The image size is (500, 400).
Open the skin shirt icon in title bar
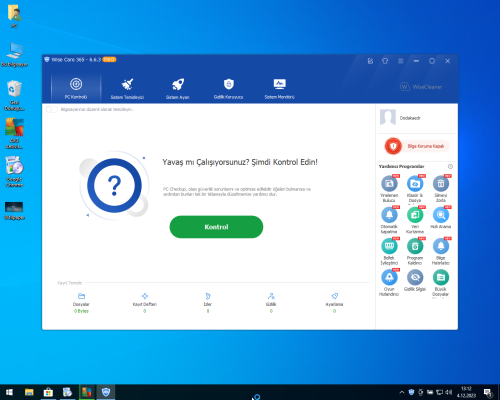click(x=385, y=61)
